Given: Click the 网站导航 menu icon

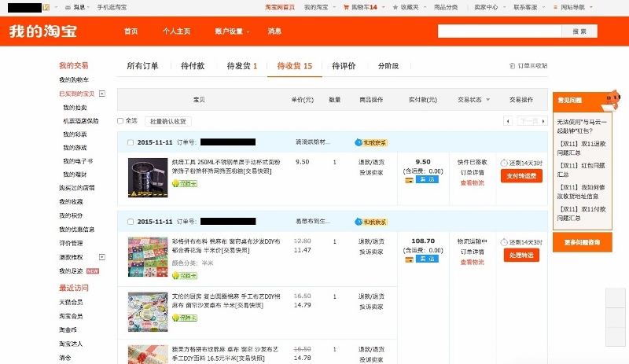Looking at the screenshot, I should coord(555,7).
